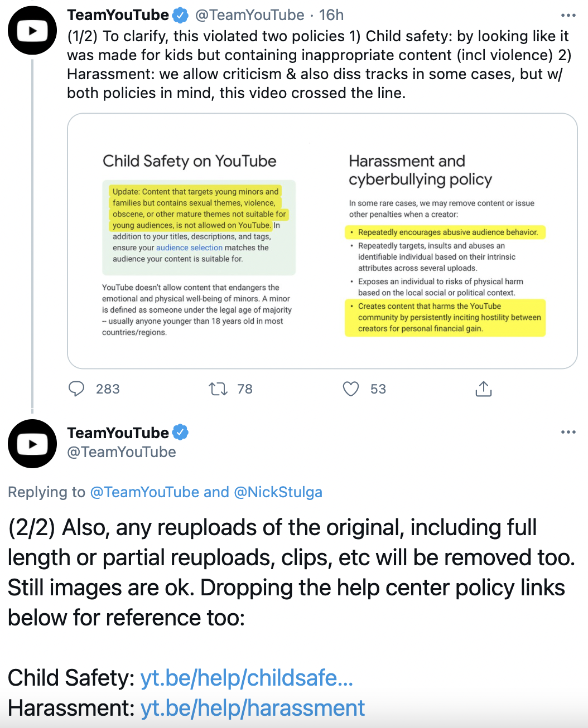
Task: Click the reply icon with 283 replies
Action: (76, 389)
